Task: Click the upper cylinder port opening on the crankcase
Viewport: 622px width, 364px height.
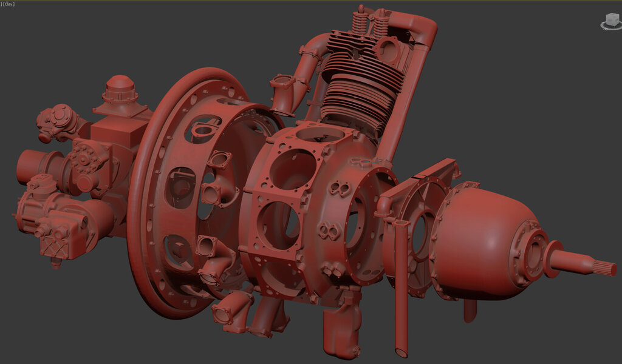Action: (292, 169)
